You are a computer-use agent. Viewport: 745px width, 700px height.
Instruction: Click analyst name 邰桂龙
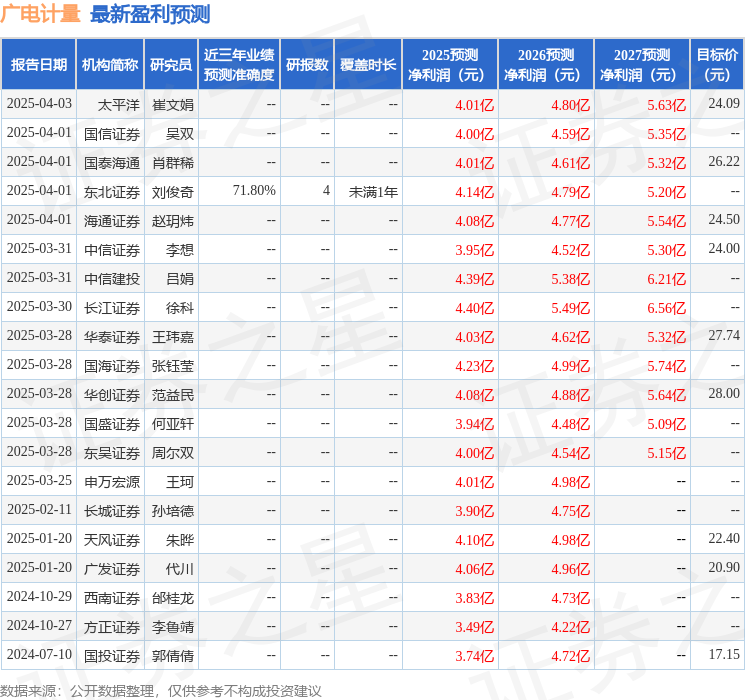pyautogui.click(x=172, y=598)
